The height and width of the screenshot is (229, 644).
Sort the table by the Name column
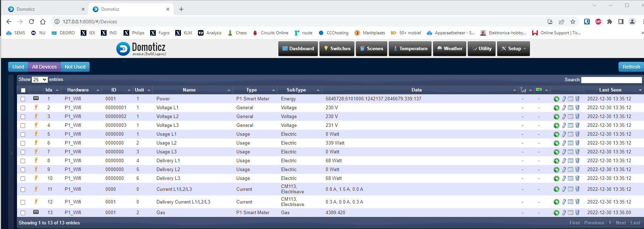192,90
